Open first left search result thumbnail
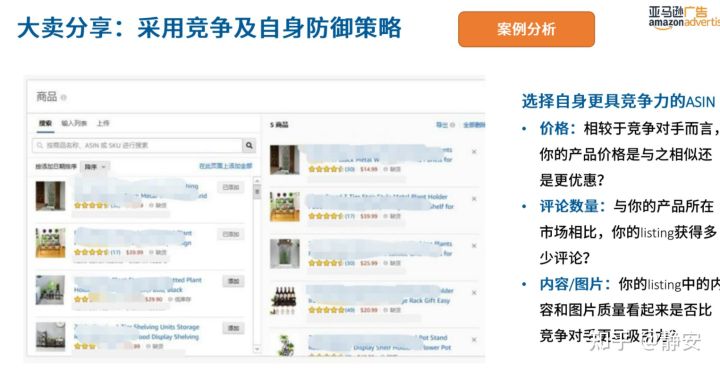The image size is (720, 371). 51,196
